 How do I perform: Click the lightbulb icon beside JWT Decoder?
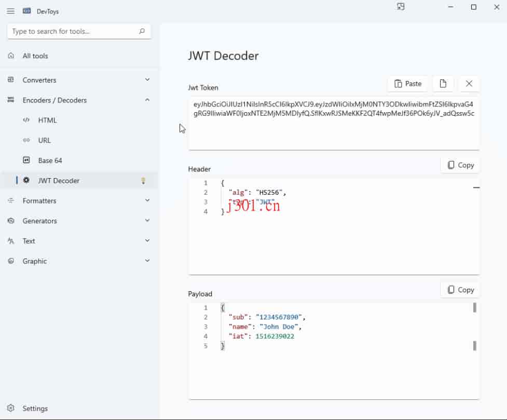[x=143, y=181]
